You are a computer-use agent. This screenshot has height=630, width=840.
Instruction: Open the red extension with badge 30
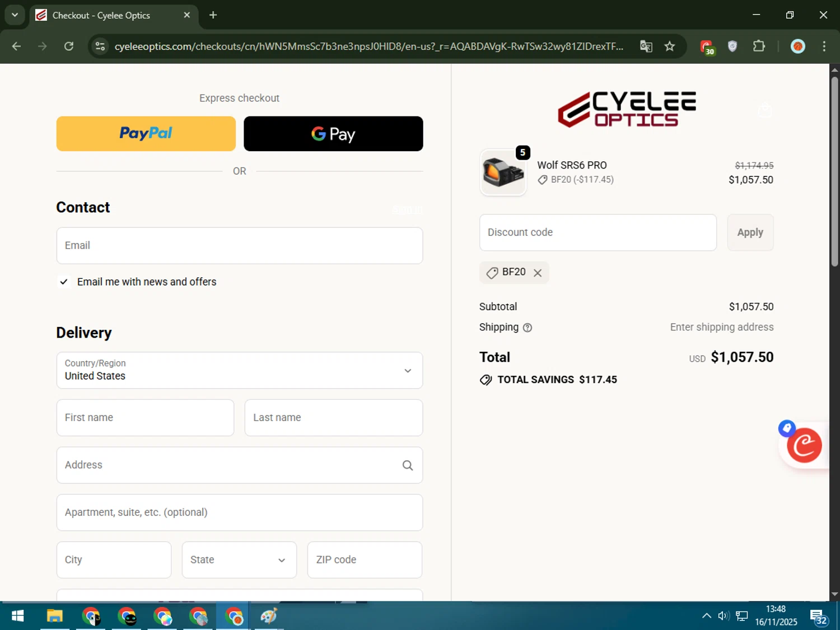(x=707, y=47)
